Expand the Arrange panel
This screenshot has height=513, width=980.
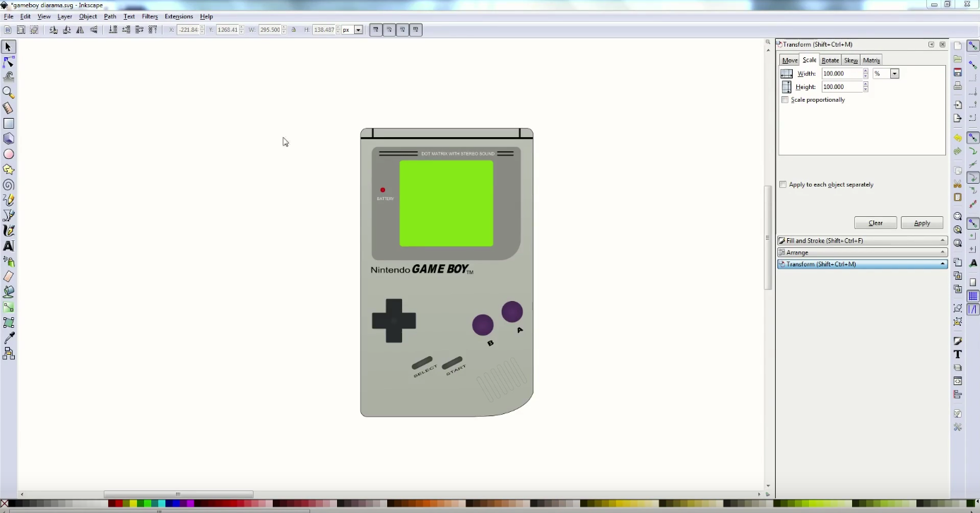tap(862, 252)
